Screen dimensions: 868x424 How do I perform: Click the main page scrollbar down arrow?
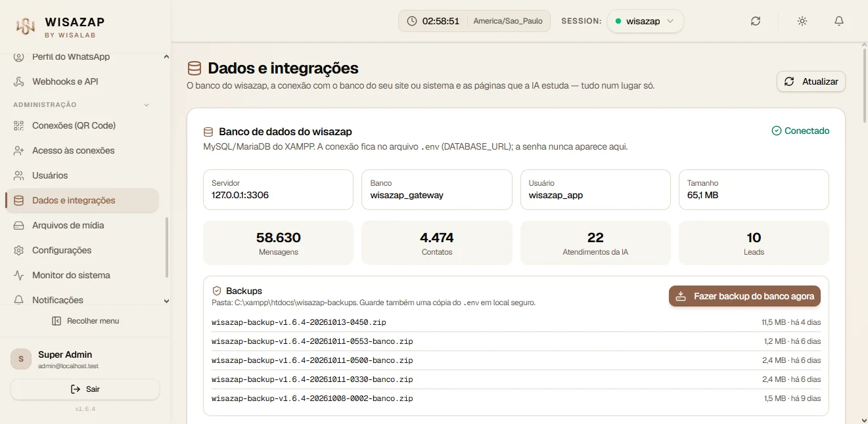(x=863, y=419)
